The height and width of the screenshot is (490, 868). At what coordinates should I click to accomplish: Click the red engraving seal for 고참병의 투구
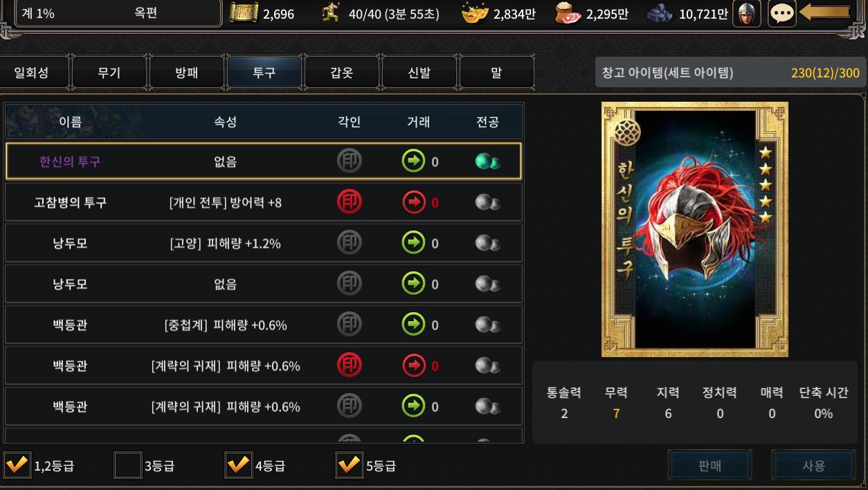coord(350,202)
